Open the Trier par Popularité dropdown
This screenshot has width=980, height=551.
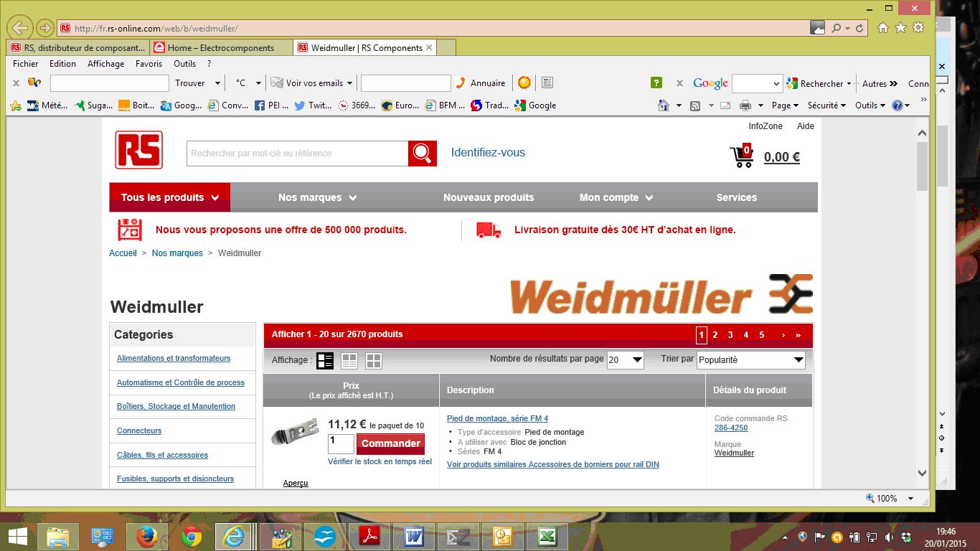click(751, 360)
